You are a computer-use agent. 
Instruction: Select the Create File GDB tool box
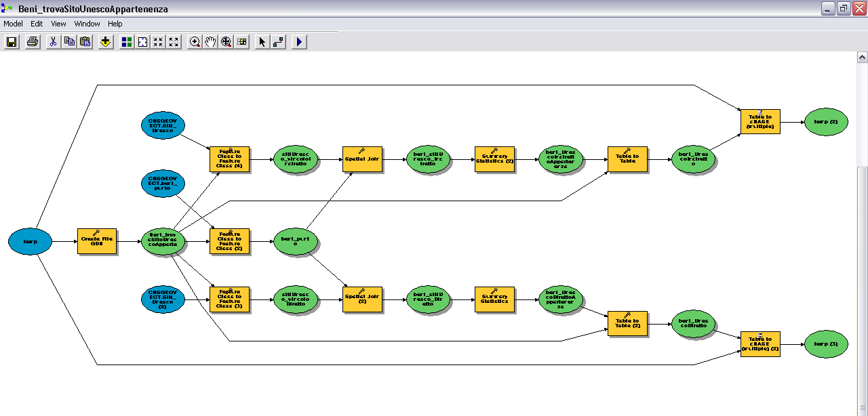click(97, 242)
